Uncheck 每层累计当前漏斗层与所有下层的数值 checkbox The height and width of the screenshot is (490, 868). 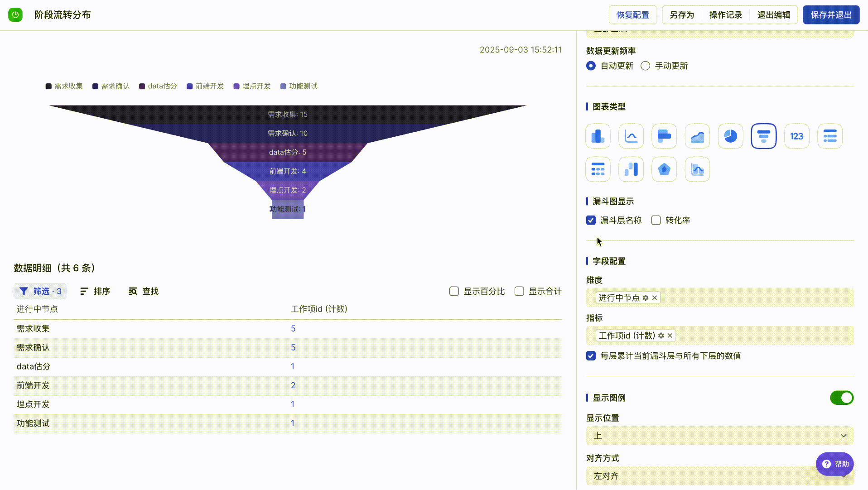pyautogui.click(x=591, y=355)
